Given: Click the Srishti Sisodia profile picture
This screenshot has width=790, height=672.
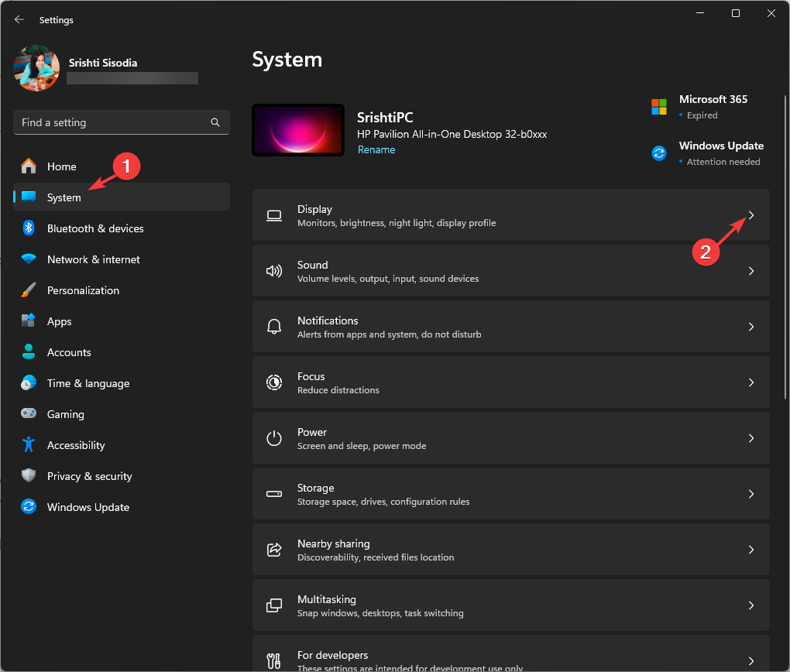Looking at the screenshot, I should pos(36,68).
